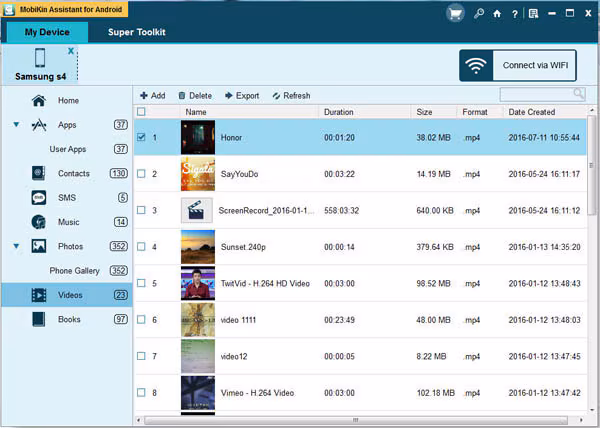This screenshot has width=600, height=428.
Task: Collapse the Apps tree arrow
Action: click(16, 125)
